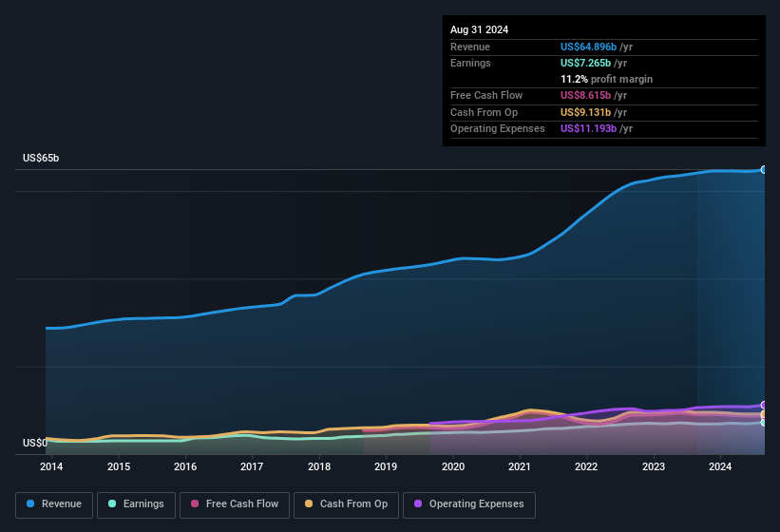Click the Revenue label in tooltip
Screen dimensions: 780x532
click(470, 47)
